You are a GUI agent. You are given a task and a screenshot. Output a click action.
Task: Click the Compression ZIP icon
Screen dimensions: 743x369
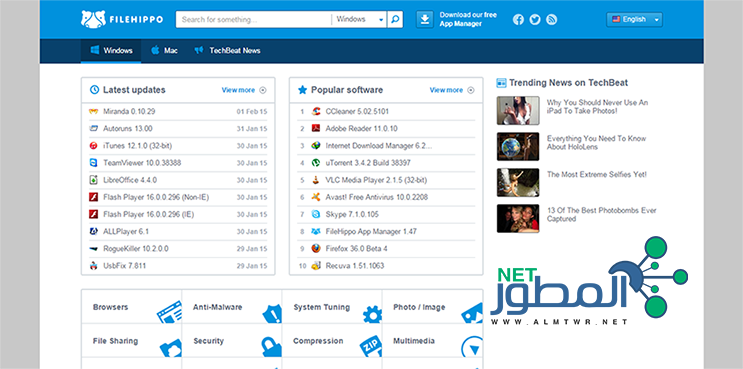(371, 346)
